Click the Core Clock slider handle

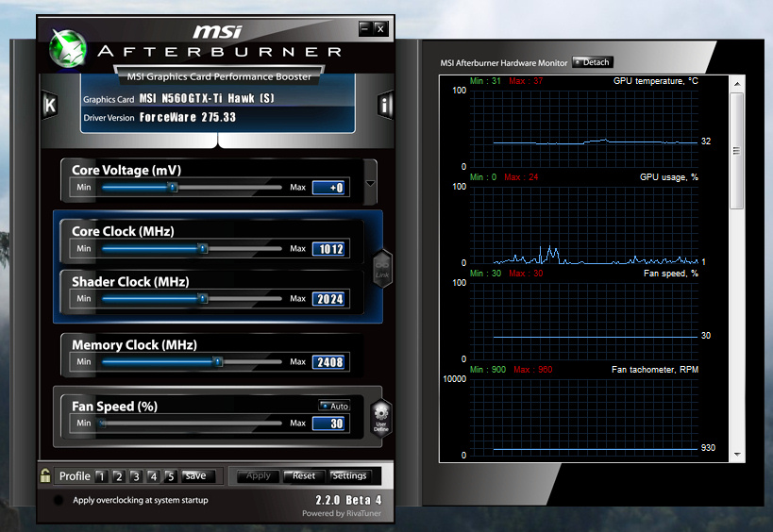[202, 248]
